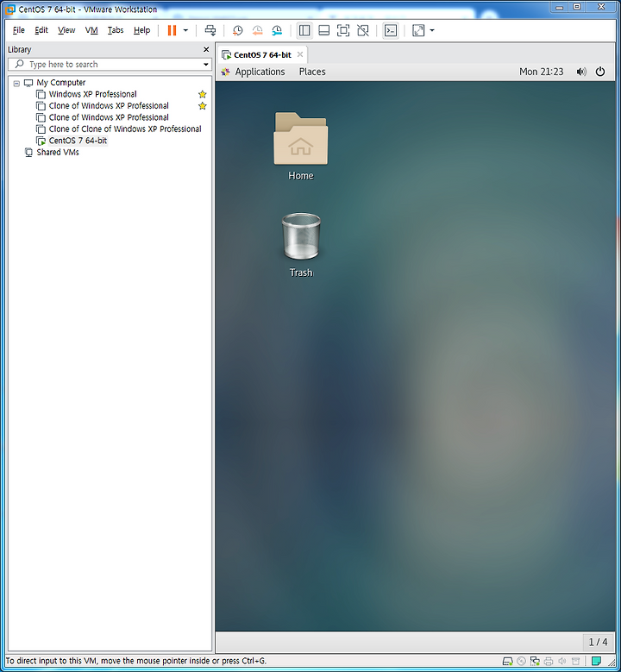621x672 pixels.
Task: Select CentOS 7 64-bit in the library
Action: 78,141
